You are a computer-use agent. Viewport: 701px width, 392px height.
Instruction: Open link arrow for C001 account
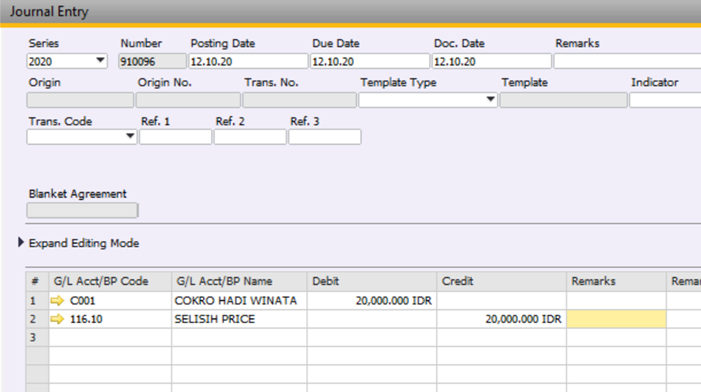coord(57,301)
